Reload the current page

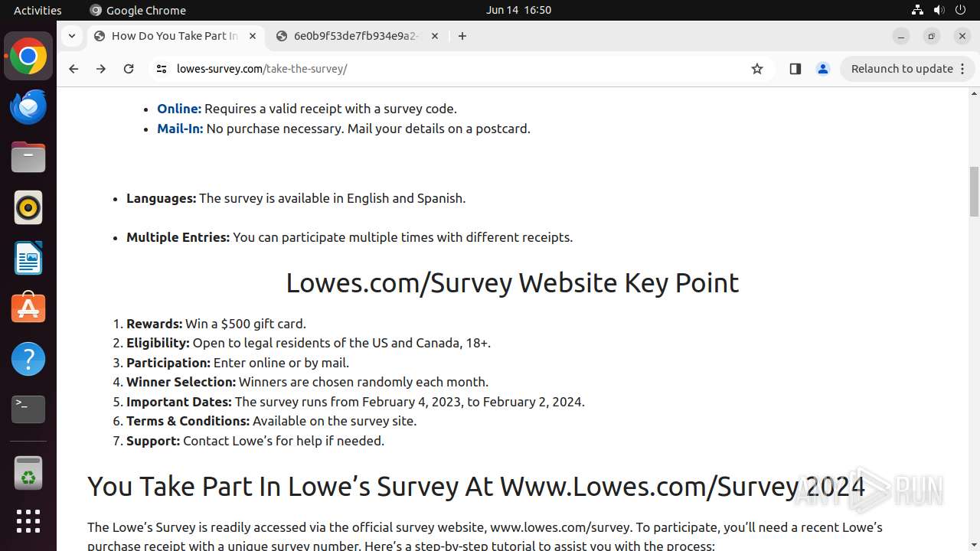129,69
